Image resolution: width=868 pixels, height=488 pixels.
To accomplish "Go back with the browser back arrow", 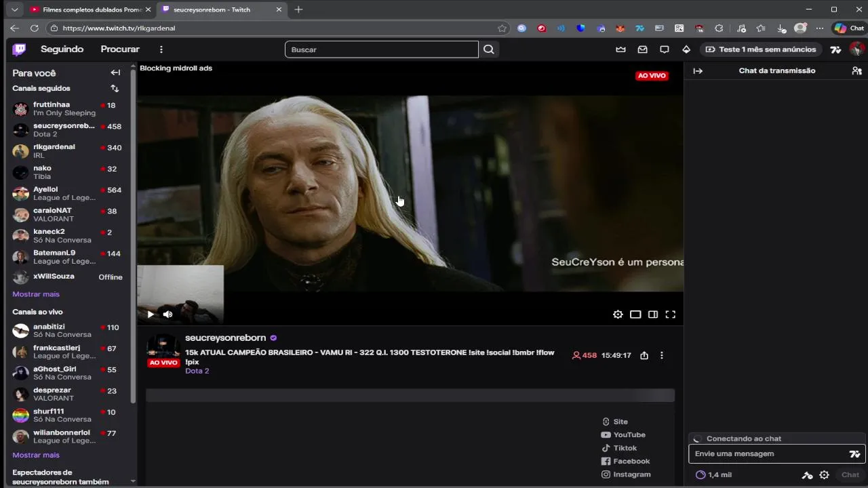I will point(14,28).
